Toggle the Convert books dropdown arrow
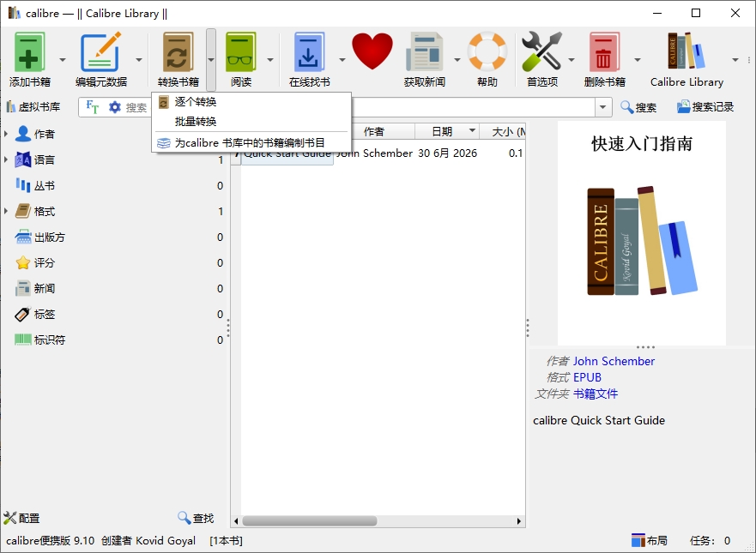The image size is (756, 553). [211, 60]
